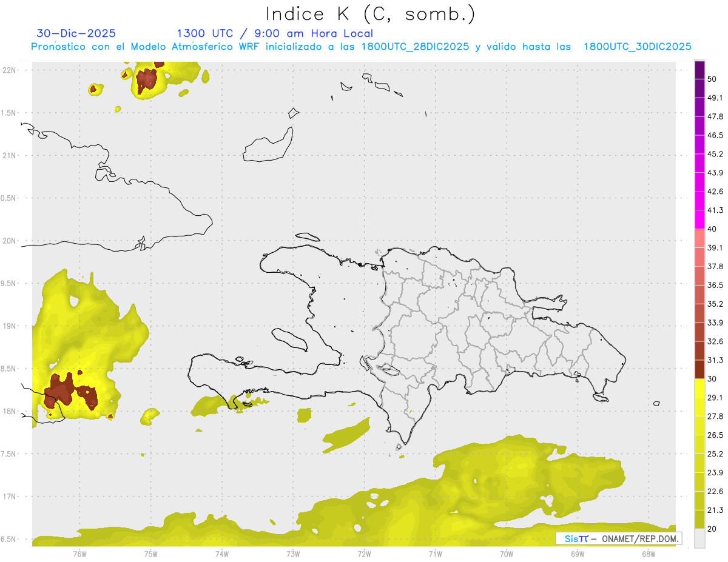Click colorbar label "32.6"

[715, 341]
